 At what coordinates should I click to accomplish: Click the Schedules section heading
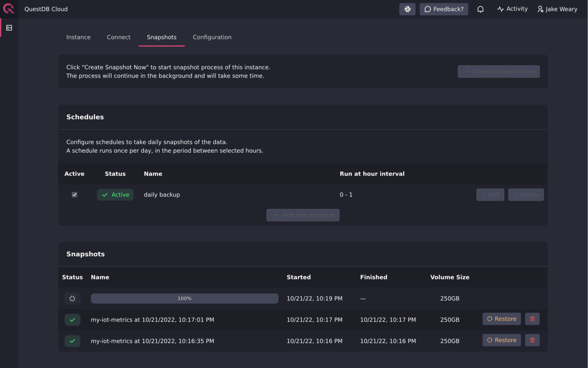click(85, 117)
